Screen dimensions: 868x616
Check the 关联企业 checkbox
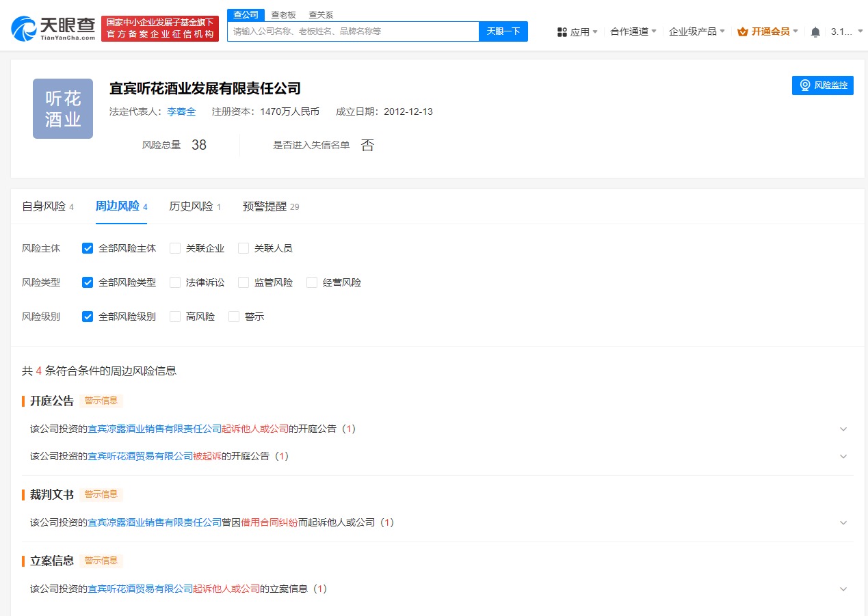pos(175,248)
